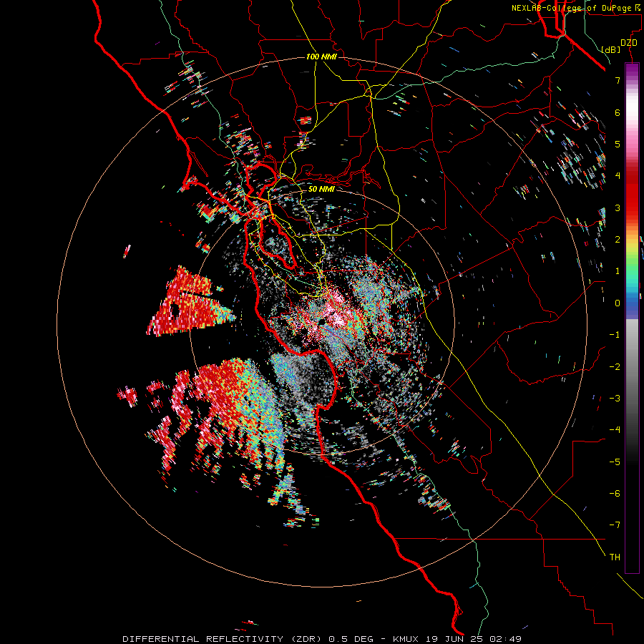
Task: Click the "DZD" label above the color scale
Action: point(629,43)
